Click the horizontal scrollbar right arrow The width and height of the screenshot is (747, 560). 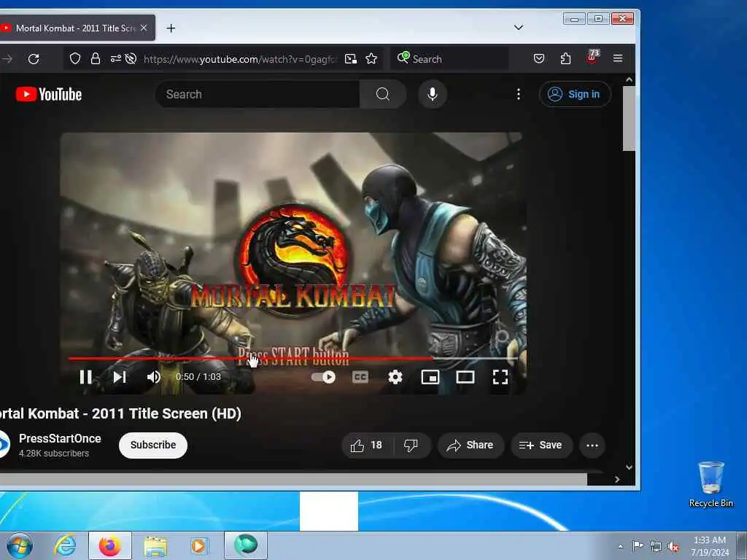[x=617, y=479]
